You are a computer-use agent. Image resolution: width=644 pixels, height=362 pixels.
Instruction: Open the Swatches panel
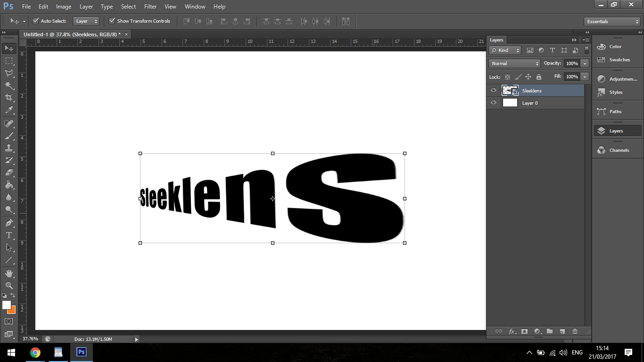617,60
